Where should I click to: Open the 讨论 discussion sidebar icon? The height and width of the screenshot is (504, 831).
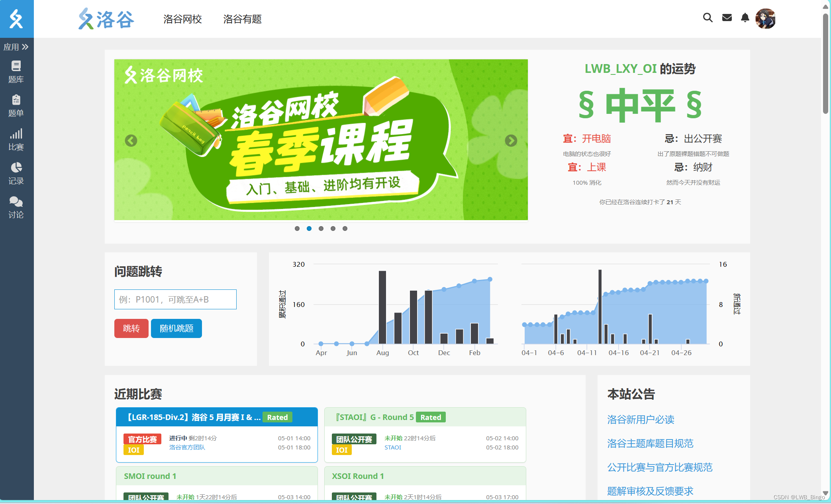point(16,207)
